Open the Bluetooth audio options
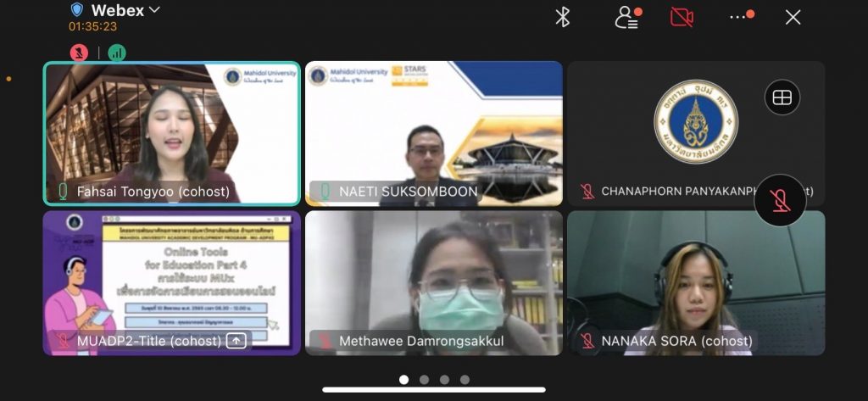The width and height of the screenshot is (868, 401). pos(562,17)
